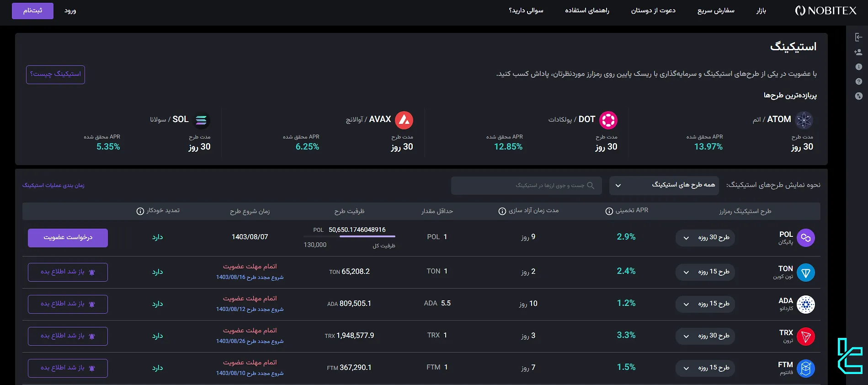Screen dimensions: 868x385
Task: Click the ورود login link
Action: click(70, 11)
